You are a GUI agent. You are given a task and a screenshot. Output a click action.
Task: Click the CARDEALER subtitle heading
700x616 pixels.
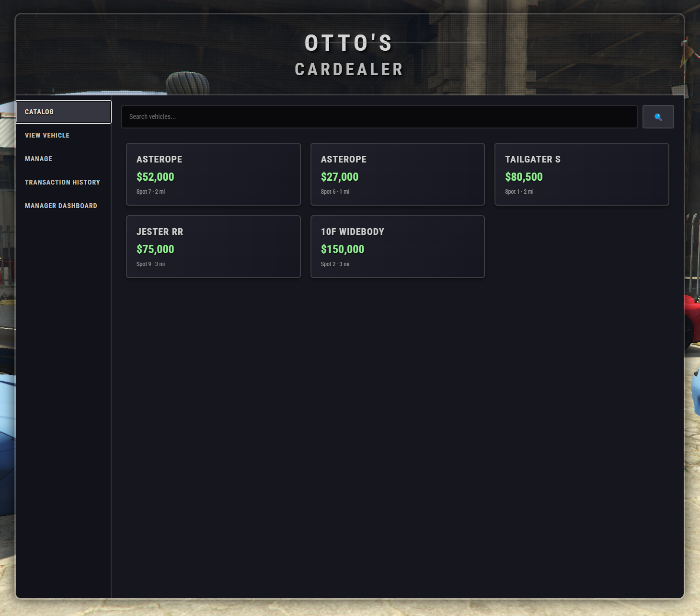(349, 70)
